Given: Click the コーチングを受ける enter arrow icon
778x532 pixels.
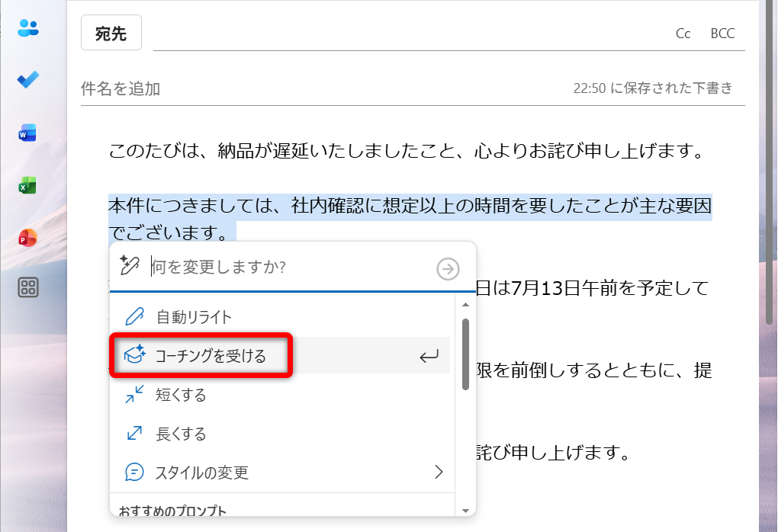Looking at the screenshot, I should point(429,356).
